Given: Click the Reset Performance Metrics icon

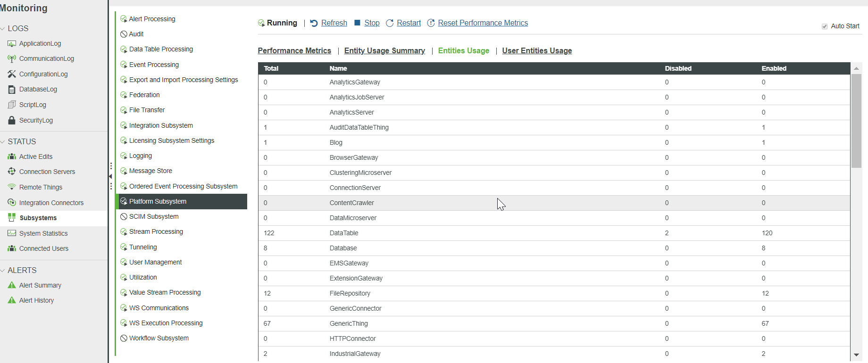Looking at the screenshot, I should point(431,23).
